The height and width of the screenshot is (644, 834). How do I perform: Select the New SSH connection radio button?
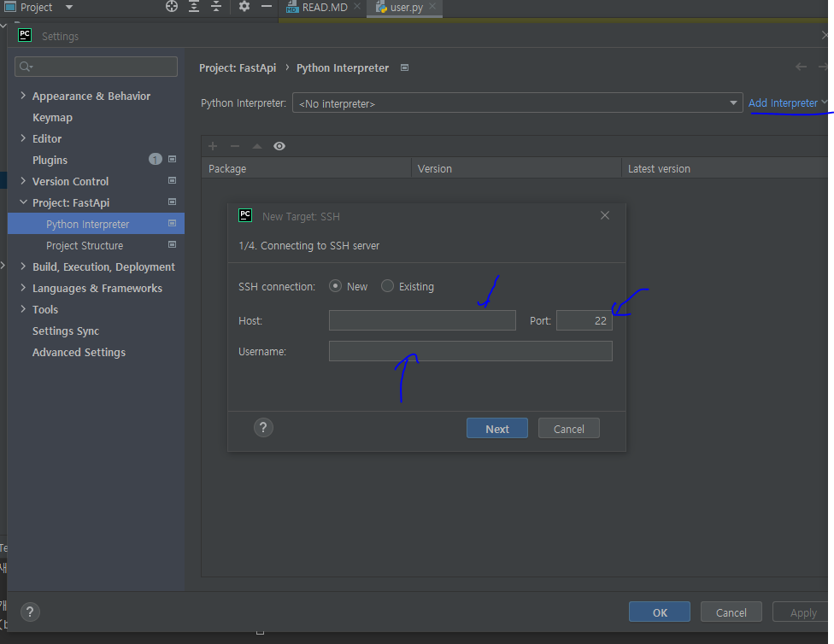[335, 285]
